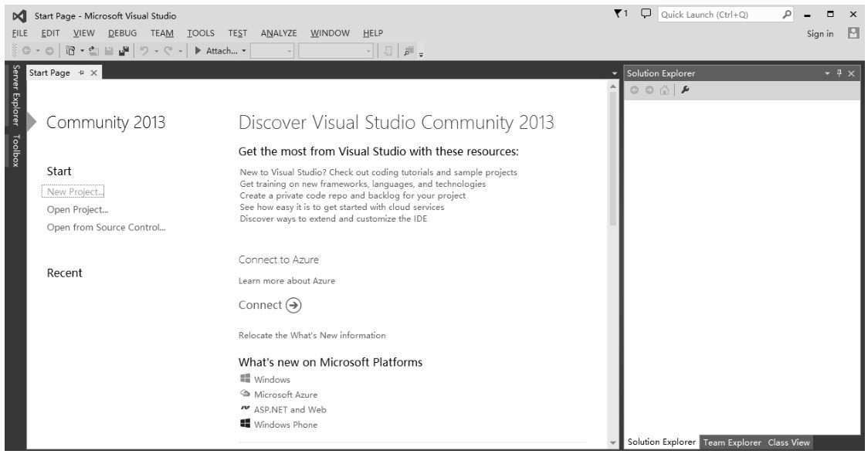This screenshot has height=454, width=868.
Task: Click the Save toolbar icon
Action: 109,51
